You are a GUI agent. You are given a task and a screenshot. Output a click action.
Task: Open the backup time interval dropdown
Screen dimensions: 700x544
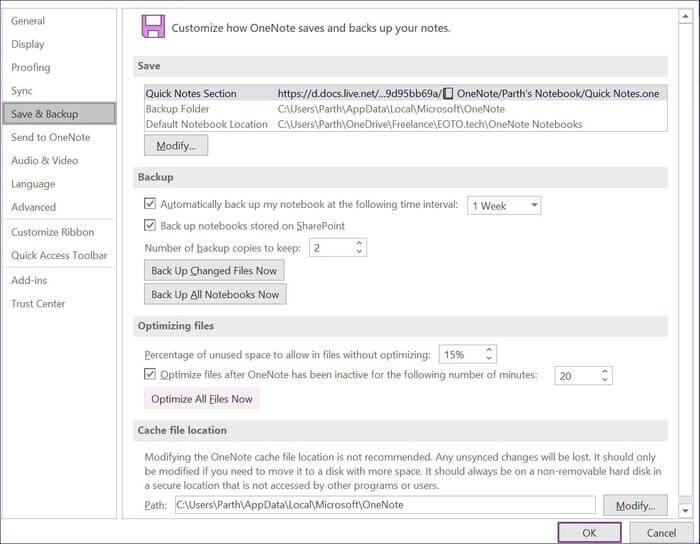point(504,206)
